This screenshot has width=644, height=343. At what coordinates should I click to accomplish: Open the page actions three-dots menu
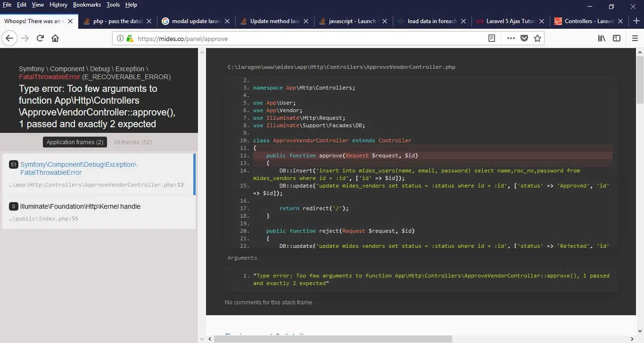511,38
